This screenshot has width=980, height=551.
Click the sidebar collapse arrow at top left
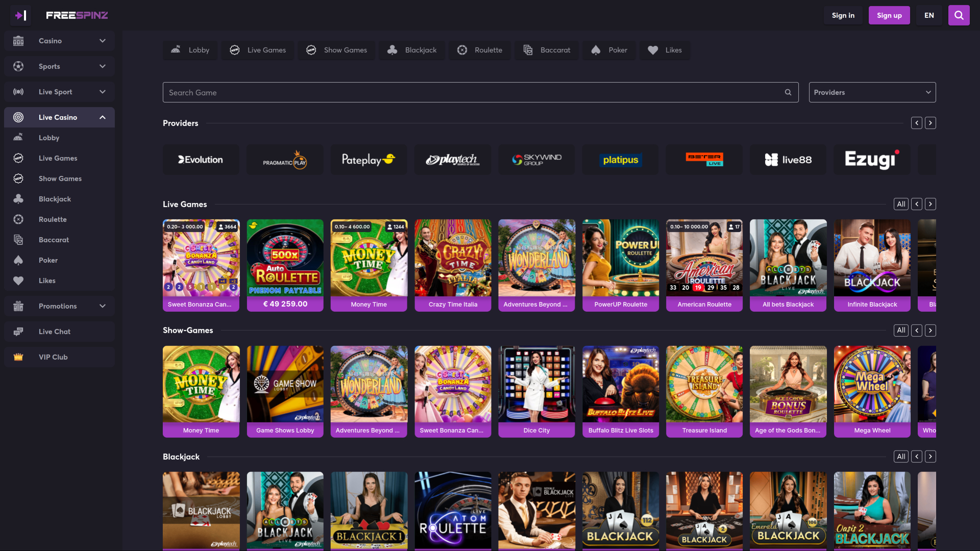pos(20,15)
